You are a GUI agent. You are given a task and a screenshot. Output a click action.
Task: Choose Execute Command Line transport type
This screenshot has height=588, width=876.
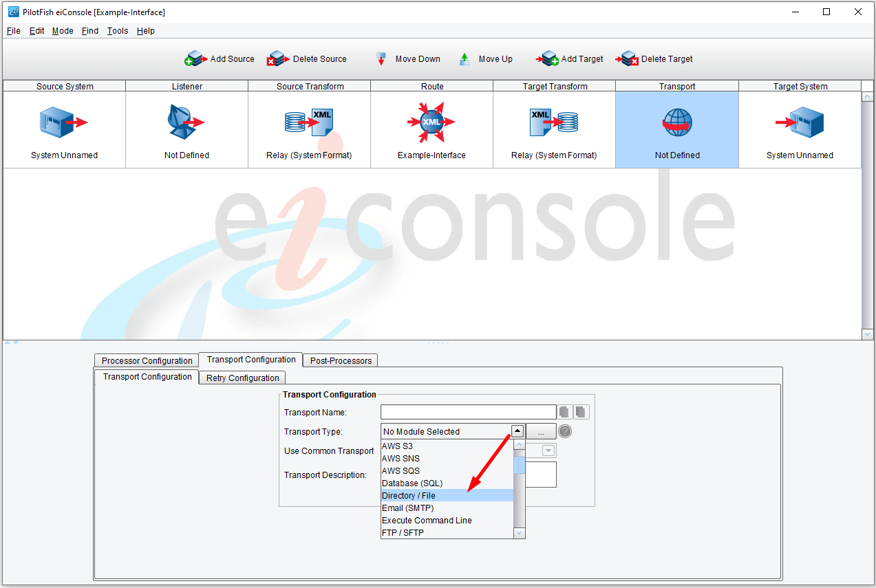pos(447,520)
